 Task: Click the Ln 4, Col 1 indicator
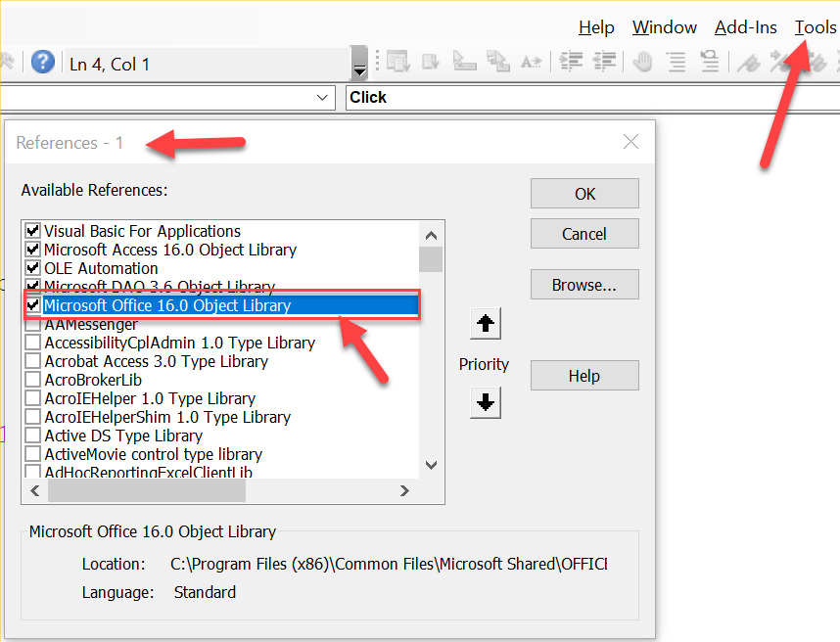coord(110,65)
